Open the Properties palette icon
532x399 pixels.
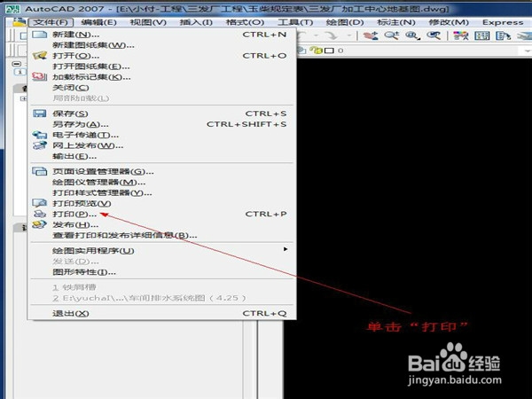coord(461,35)
